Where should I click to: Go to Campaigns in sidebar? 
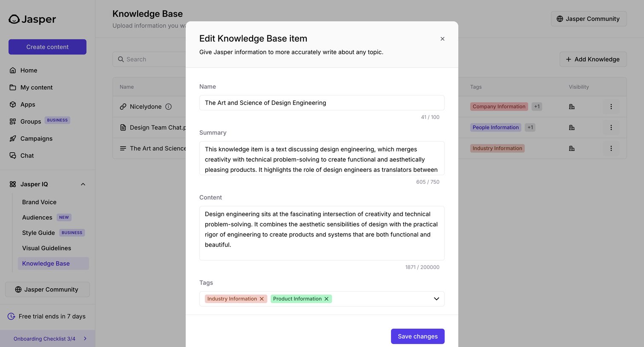37,139
